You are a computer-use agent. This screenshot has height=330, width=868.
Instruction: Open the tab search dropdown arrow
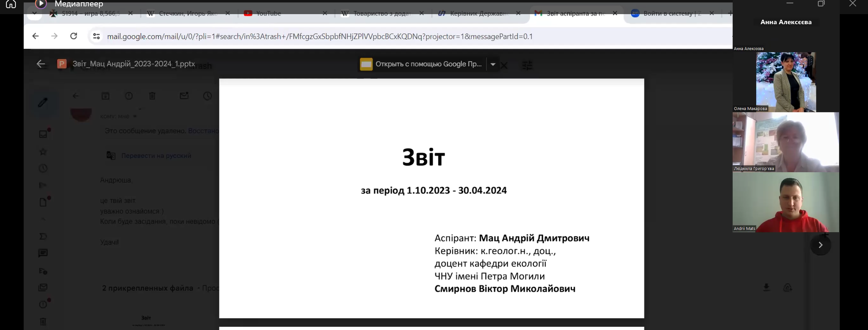[x=35, y=14]
